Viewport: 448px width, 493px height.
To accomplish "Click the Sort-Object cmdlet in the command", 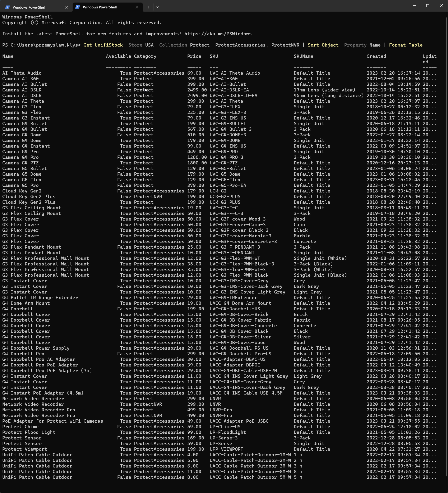I will [323, 45].
